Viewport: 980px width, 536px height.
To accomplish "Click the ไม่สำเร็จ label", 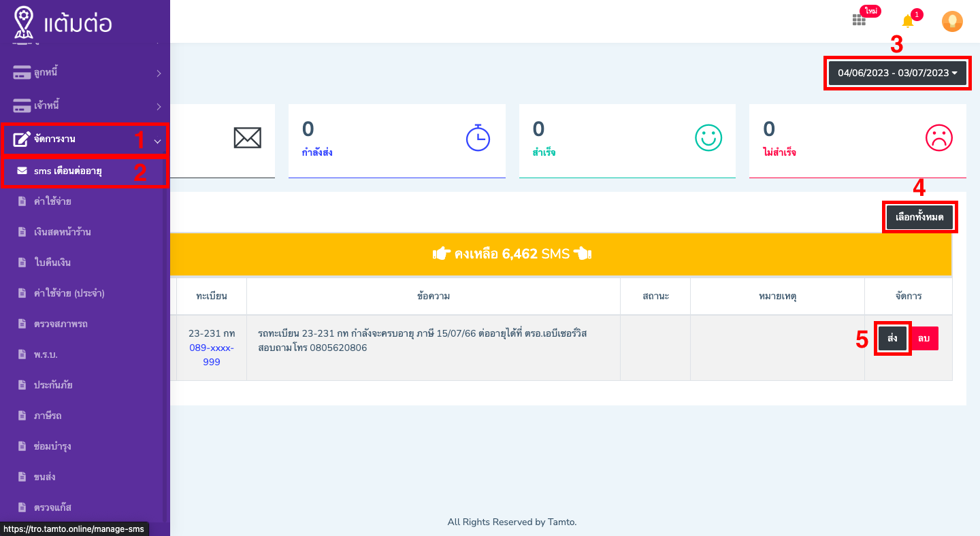I will click(x=780, y=152).
